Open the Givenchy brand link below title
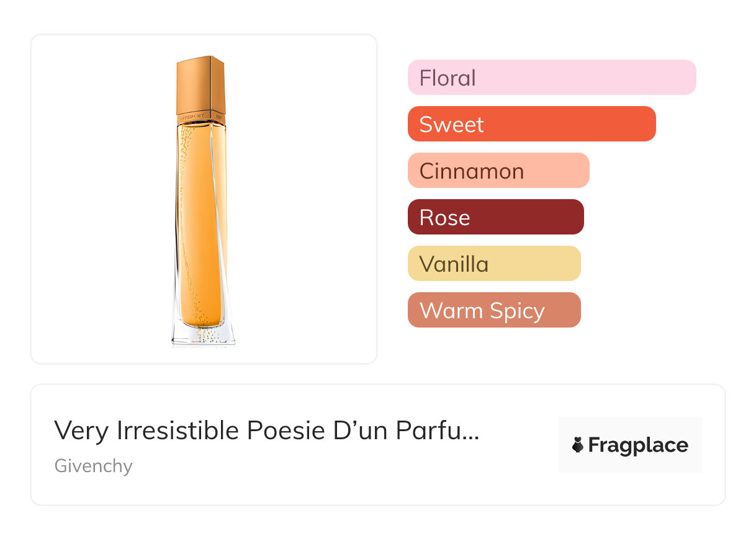 click(x=94, y=466)
